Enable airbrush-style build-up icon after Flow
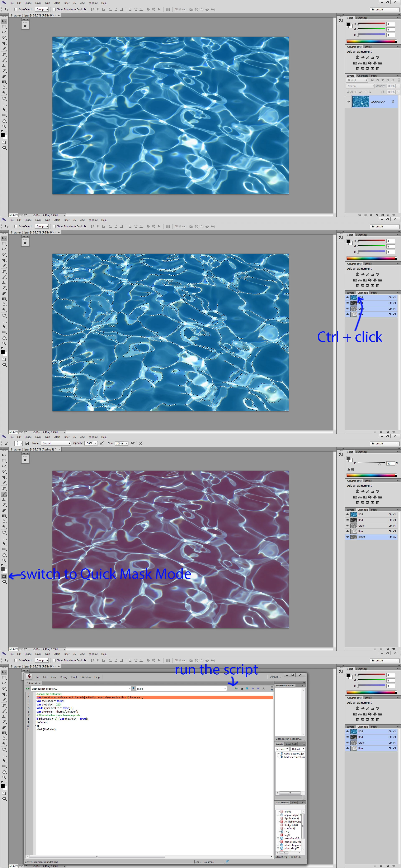Image resolution: width=401 pixels, height=868 pixels. (133, 443)
